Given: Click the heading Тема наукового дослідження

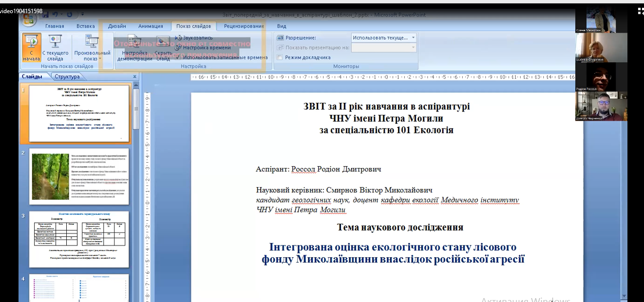Looking at the screenshot, I should [x=400, y=227].
